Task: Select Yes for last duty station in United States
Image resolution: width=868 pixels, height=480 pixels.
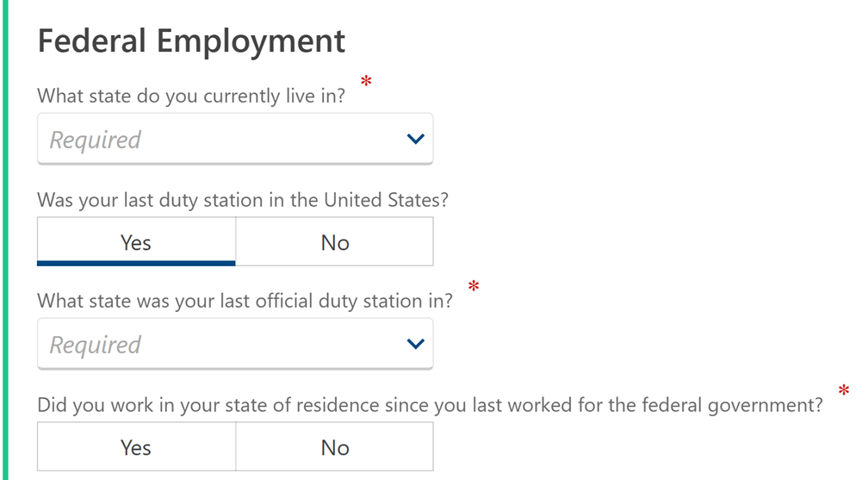Action: pos(136,242)
